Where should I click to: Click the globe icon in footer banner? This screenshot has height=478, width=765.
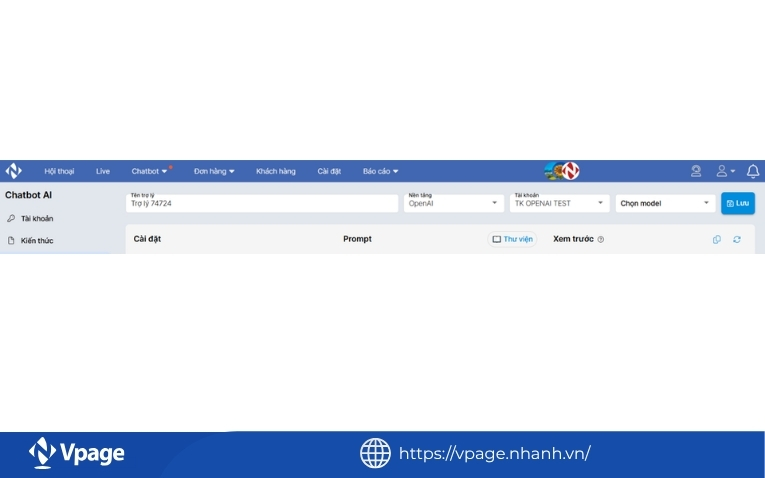[375, 453]
